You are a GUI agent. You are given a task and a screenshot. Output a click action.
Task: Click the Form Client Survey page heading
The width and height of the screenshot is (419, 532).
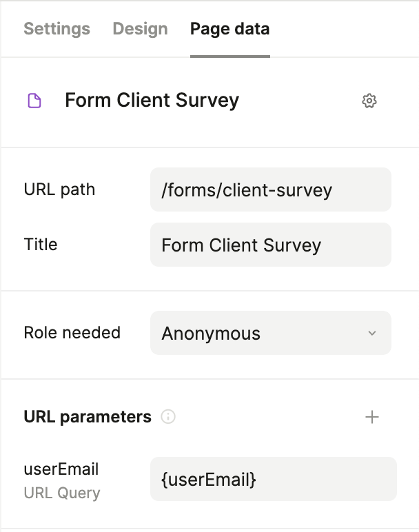(152, 101)
